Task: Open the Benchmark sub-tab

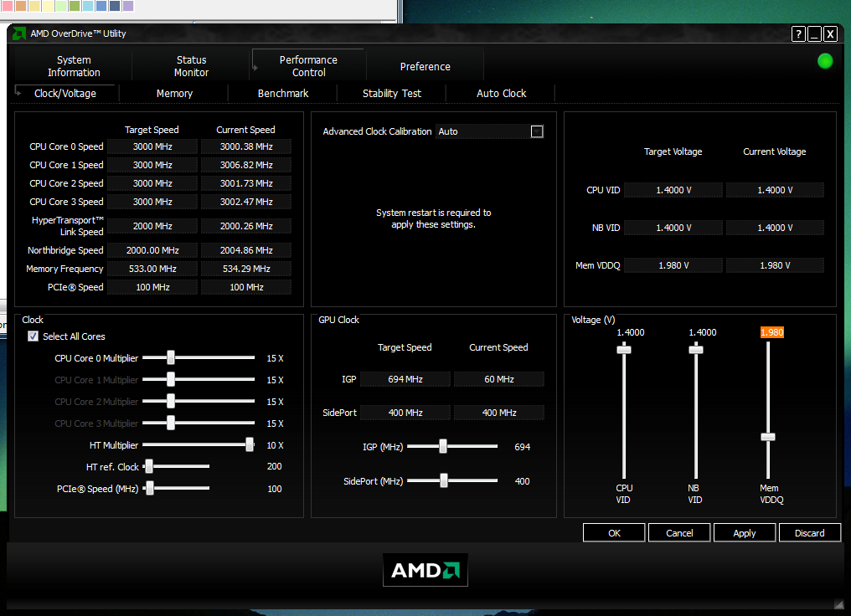Action: pyautogui.click(x=283, y=93)
